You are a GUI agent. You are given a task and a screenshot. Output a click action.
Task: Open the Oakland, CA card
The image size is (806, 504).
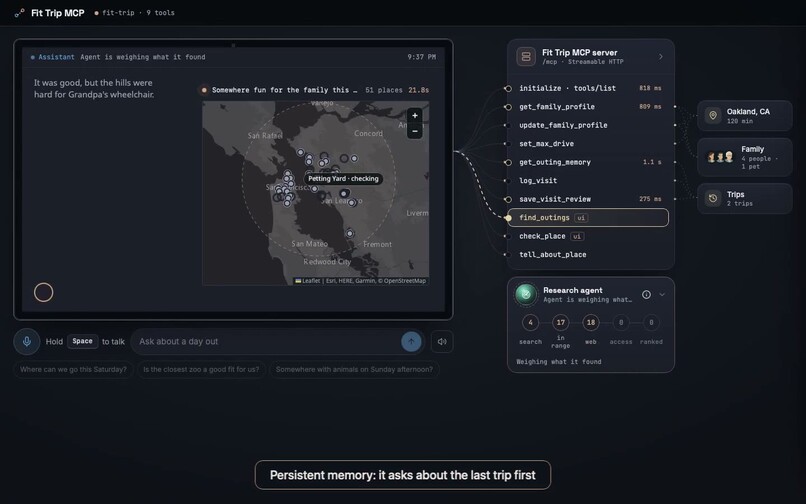(x=745, y=116)
